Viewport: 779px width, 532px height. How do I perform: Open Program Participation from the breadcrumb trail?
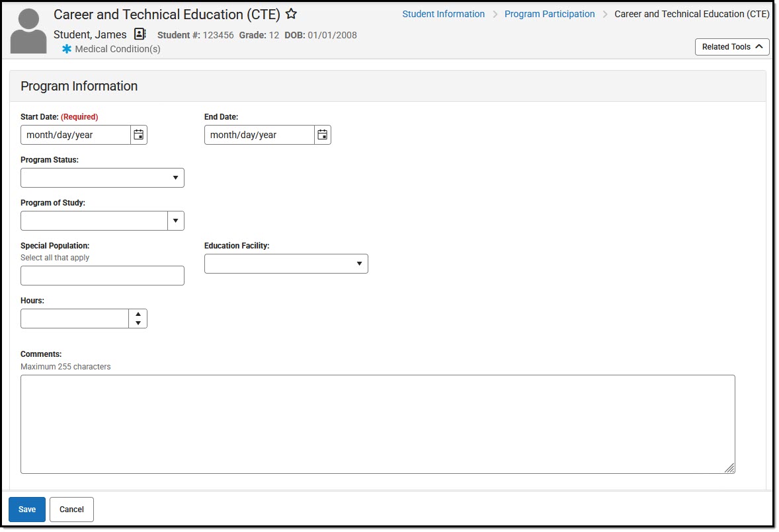coord(550,13)
